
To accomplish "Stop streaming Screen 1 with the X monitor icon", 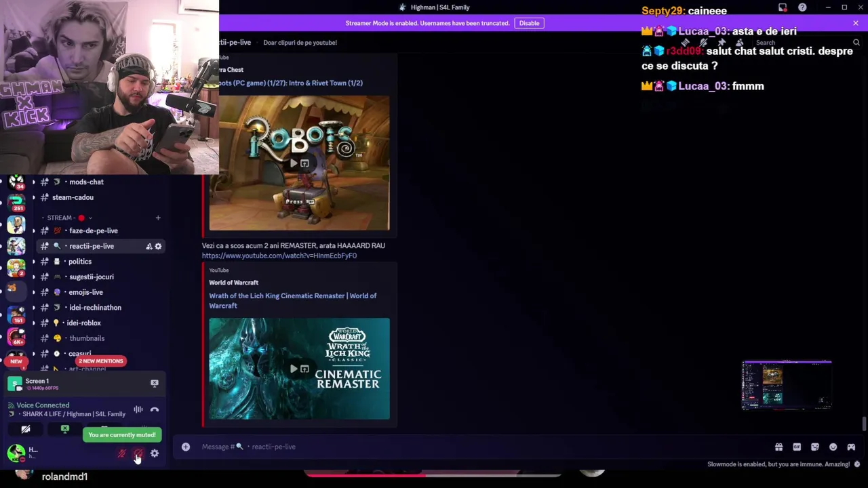I will click(155, 384).
